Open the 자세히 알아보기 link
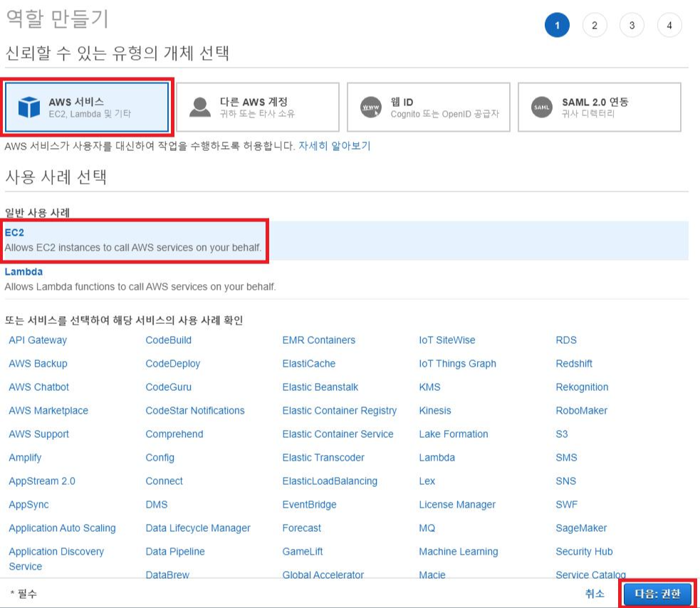 point(335,145)
